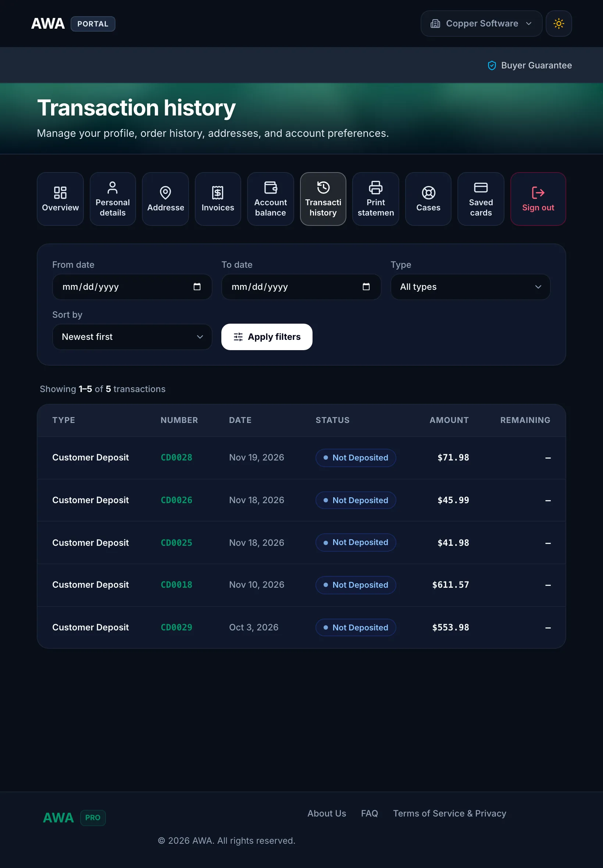Open Saved cards credit card icon

(481, 188)
